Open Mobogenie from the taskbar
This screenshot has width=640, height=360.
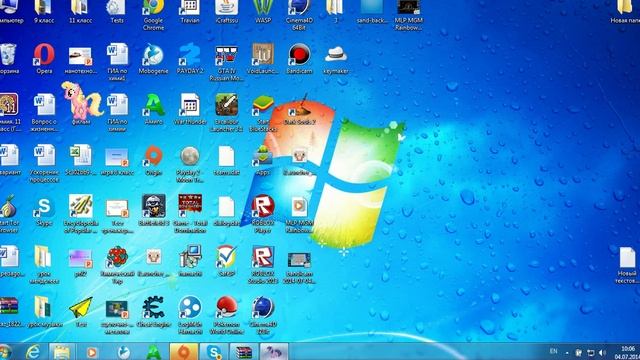123,352
